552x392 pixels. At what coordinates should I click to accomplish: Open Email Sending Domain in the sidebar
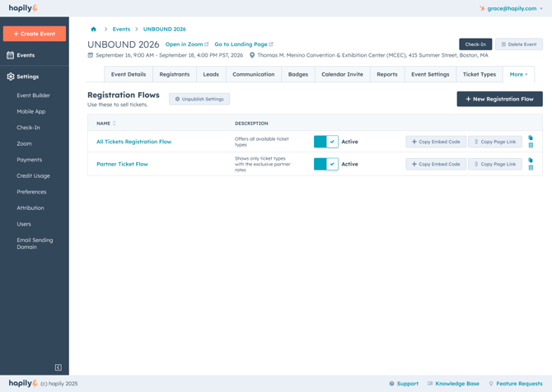[x=35, y=244]
